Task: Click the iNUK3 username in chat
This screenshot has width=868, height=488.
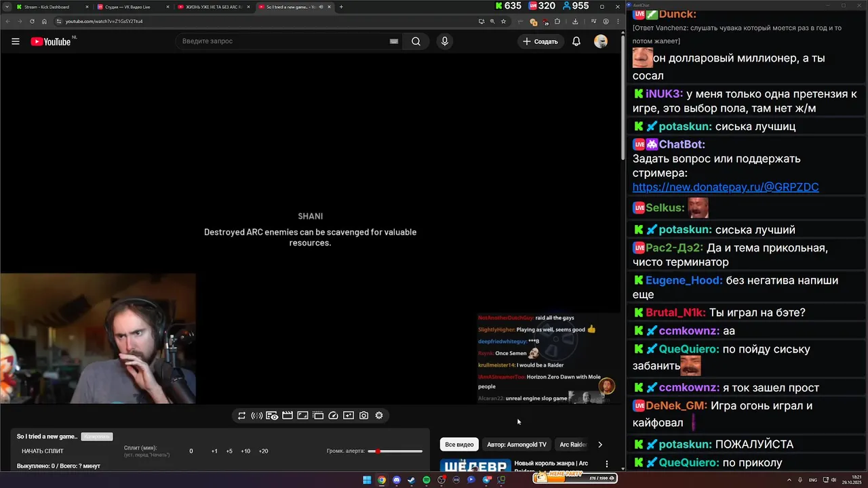Action: (664, 94)
